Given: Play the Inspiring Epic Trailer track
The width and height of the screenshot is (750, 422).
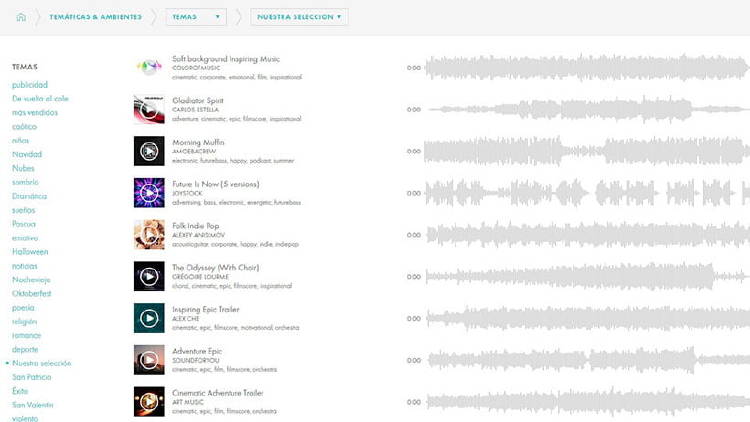Looking at the screenshot, I should pyautogui.click(x=149, y=318).
